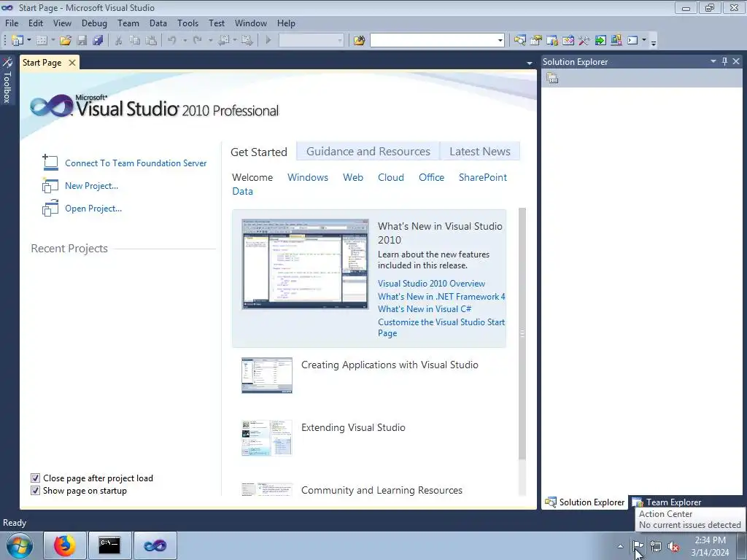Click the Open Project... link
The height and width of the screenshot is (560, 747).
pos(93,209)
